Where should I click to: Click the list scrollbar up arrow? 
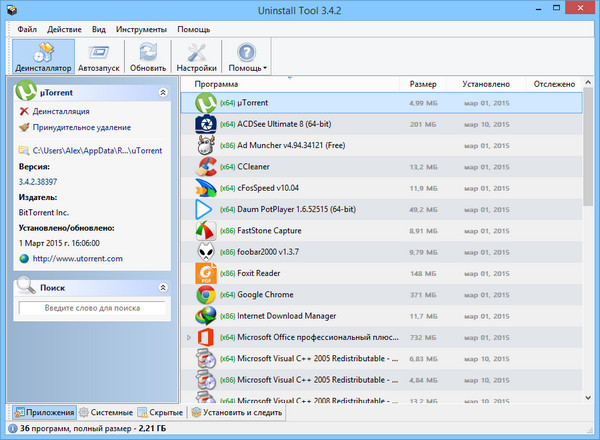pos(588,82)
